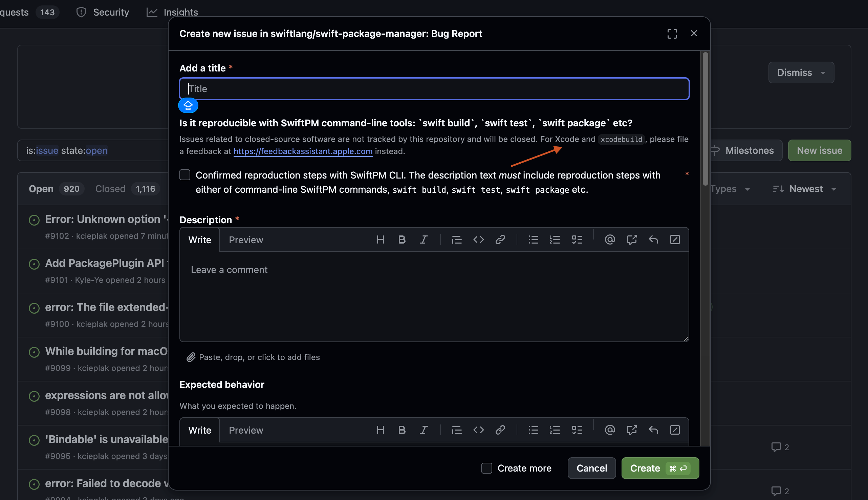868x500 pixels.
Task: Expand the Types filter dropdown
Action: 730,189
